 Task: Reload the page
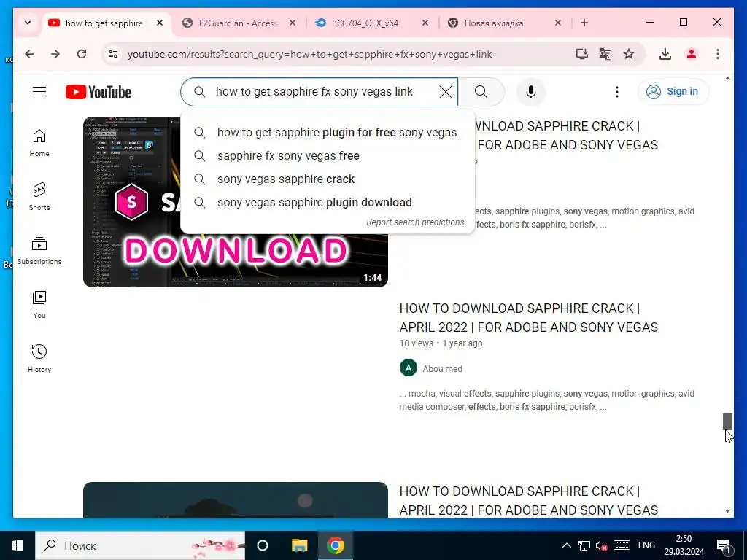[x=82, y=54]
